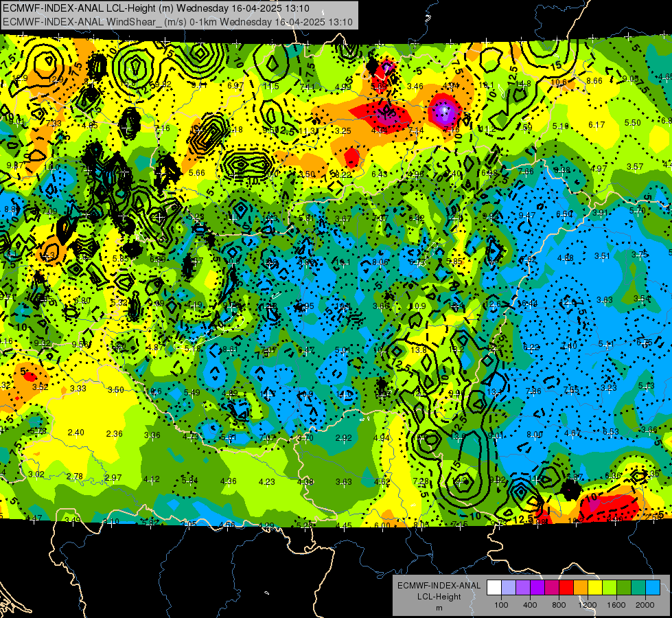
Task: Select the sky blue legend swatch
Action: [x=653, y=588]
